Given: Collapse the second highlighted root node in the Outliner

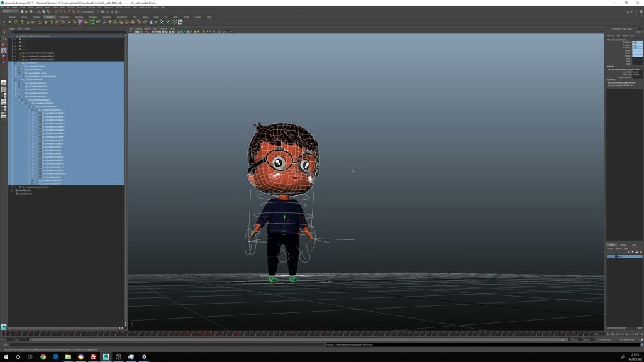Looking at the screenshot, I should 16,80.
